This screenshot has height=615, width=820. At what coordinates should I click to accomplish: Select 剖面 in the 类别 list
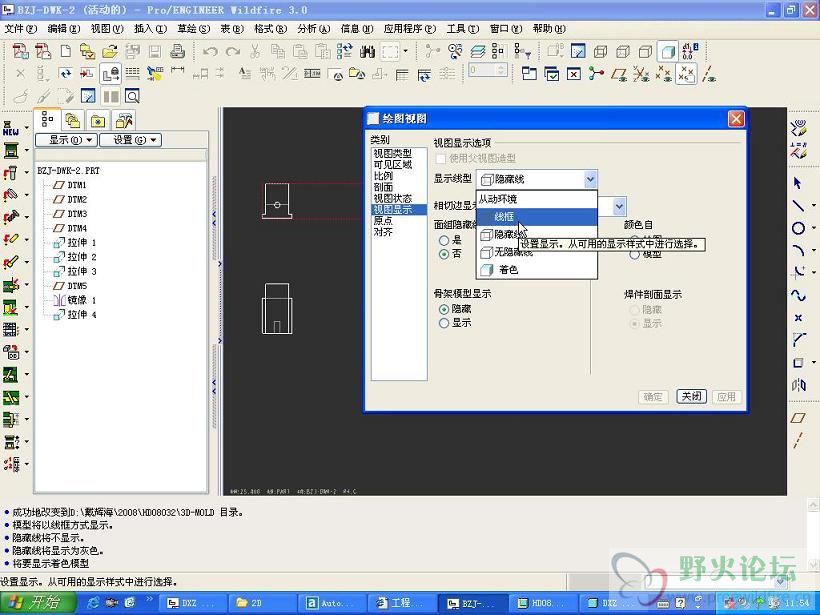click(x=384, y=187)
